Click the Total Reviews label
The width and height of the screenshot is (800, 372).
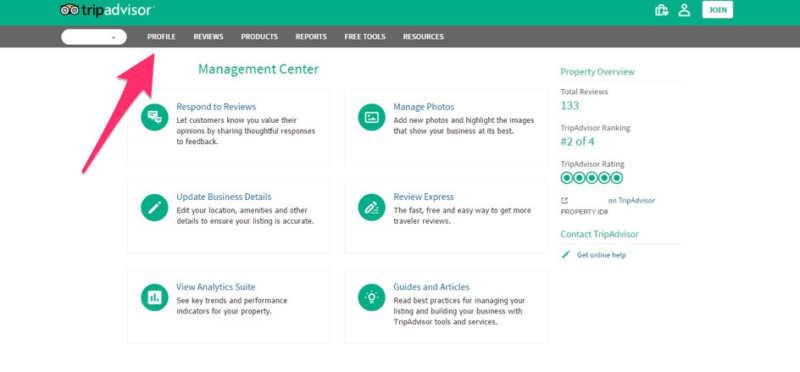[x=584, y=92]
